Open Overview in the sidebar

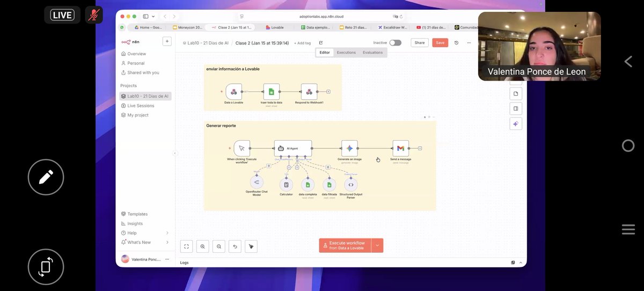tap(136, 54)
